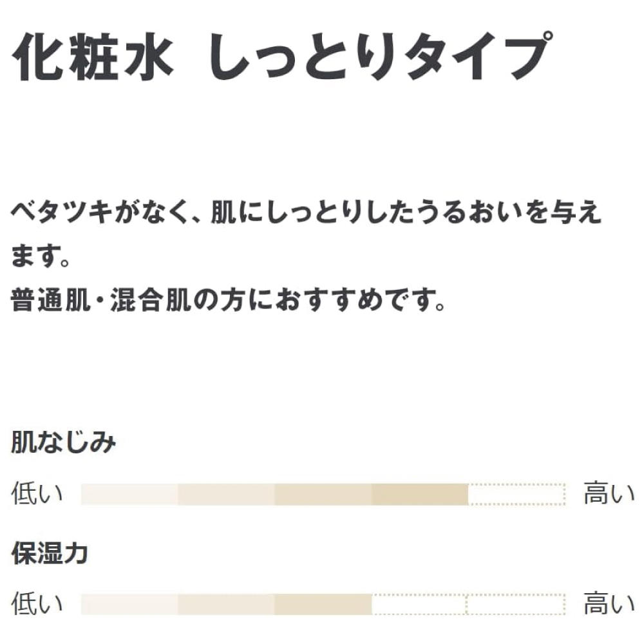This screenshot has height=644, width=644.
Task: Select fourth darkest filled 肌なじみ segment
Action: click(419, 495)
